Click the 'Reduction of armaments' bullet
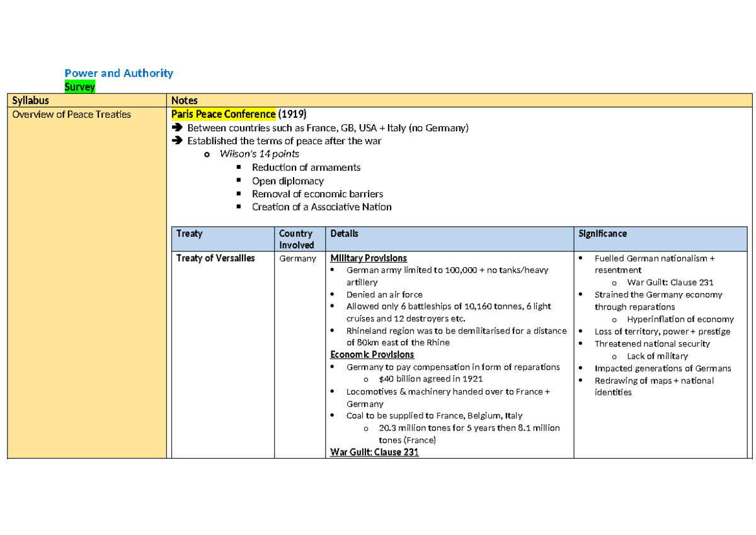Screen dimensions: 756x535 [306, 168]
